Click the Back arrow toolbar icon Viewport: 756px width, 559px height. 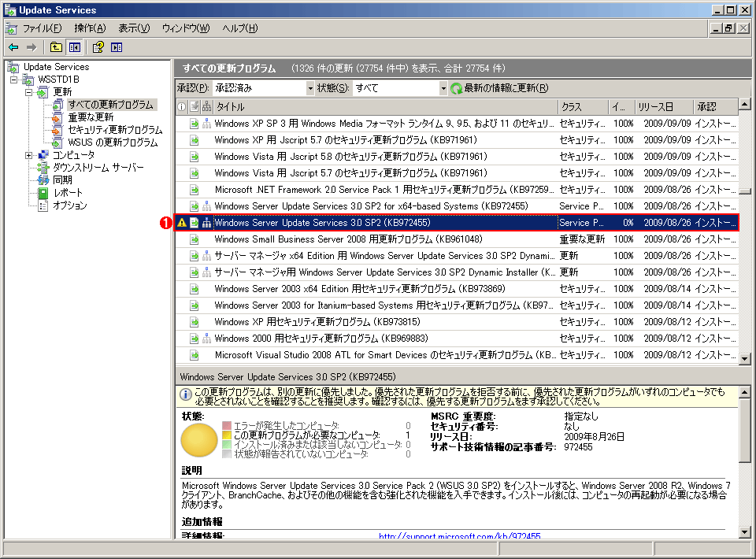click(x=13, y=47)
